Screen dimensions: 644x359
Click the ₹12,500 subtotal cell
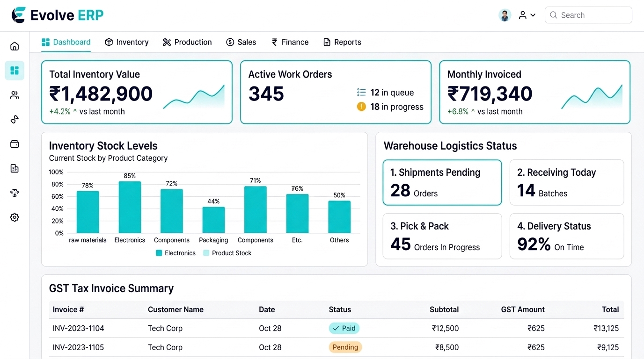click(445, 328)
